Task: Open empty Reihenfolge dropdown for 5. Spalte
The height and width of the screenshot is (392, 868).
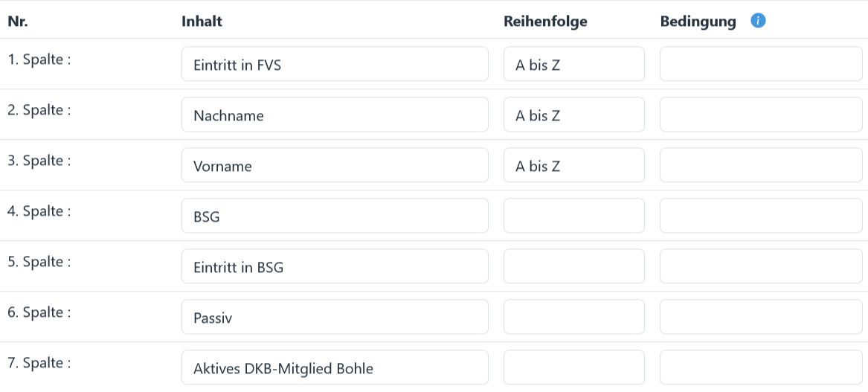Action: point(573,267)
